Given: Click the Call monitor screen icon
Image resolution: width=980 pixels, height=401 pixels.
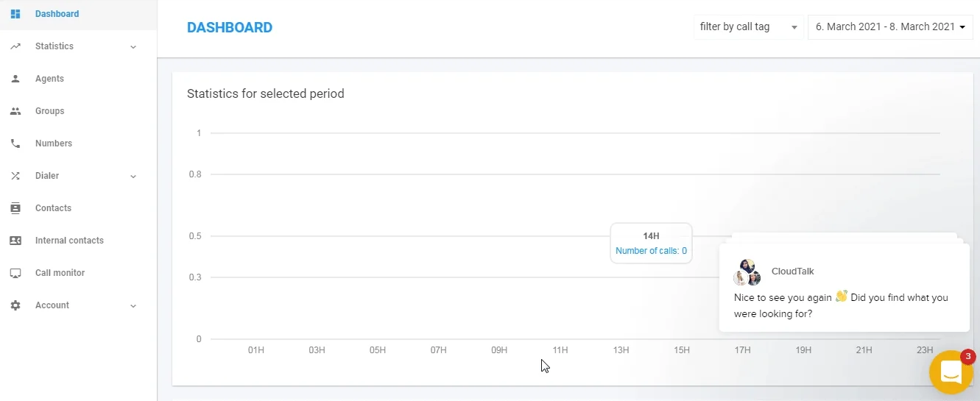Looking at the screenshot, I should pos(15,273).
